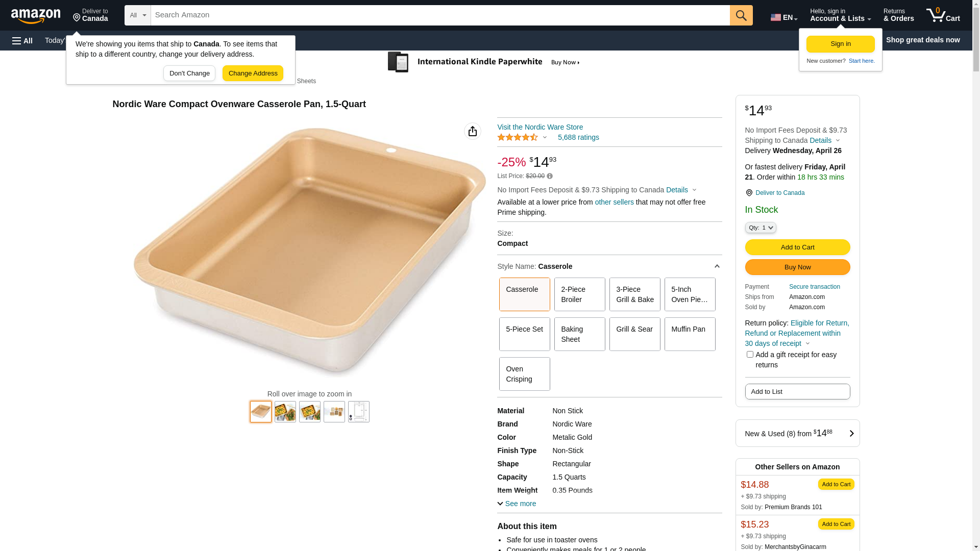The height and width of the screenshot is (551, 980).
Task: Open the shopping cart icon
Action: click(943, 15)
